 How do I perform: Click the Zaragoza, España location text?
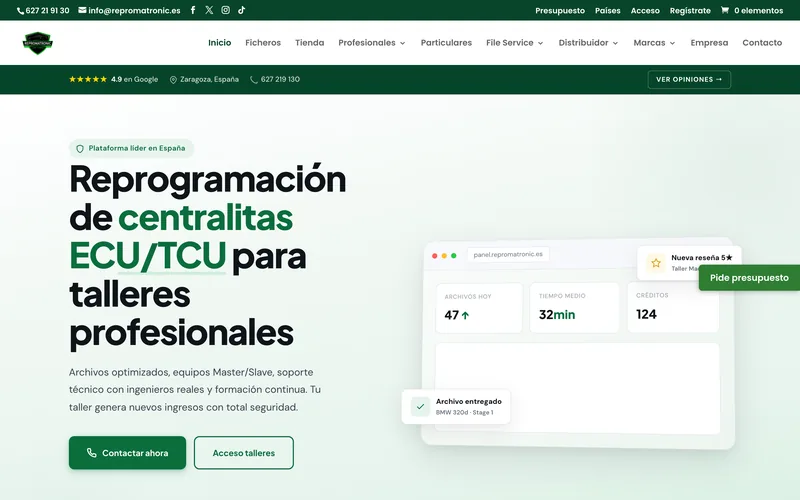(x=209, y=80)
